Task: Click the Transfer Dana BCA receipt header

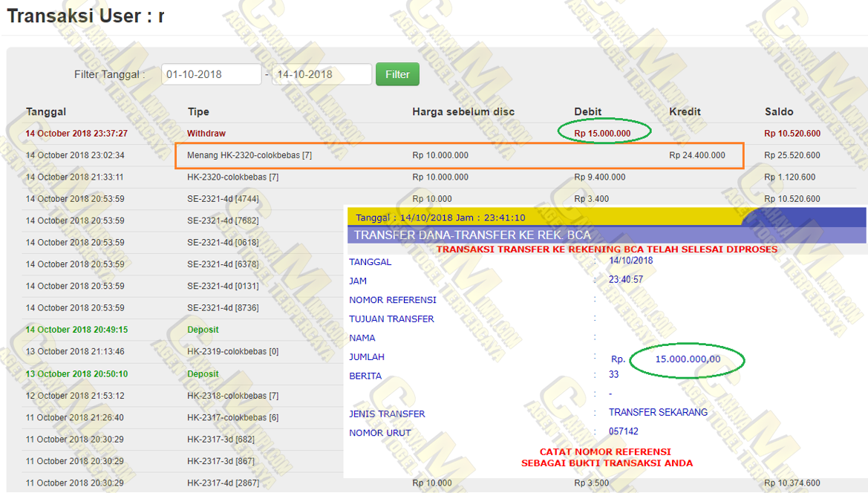Action: 472,235
